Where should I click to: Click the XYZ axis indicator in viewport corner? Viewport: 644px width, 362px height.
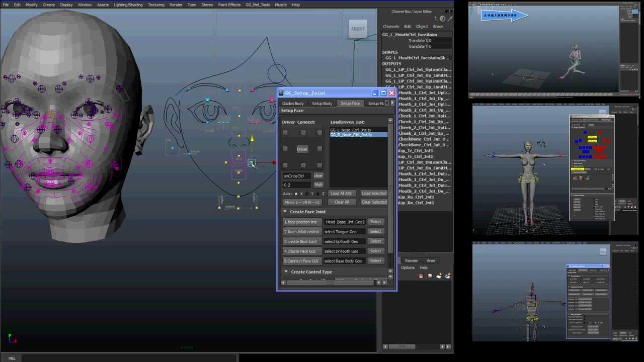click(x=11, y=338)
